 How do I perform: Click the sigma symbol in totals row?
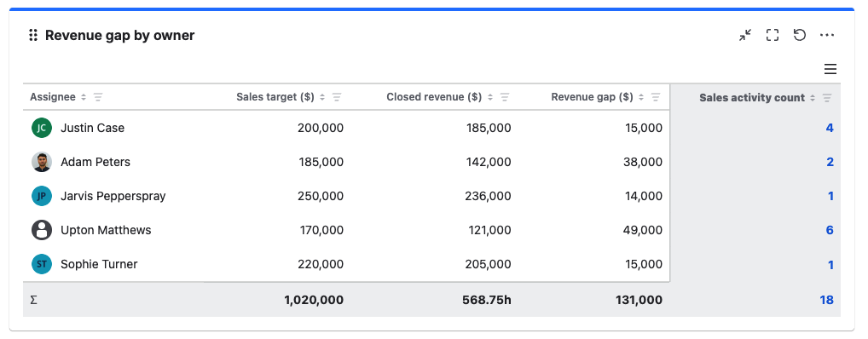tap(34, 300)
